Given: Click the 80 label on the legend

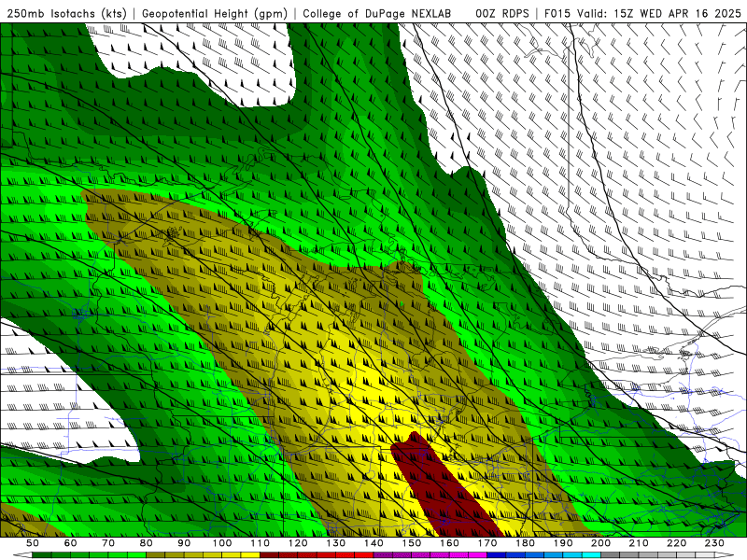Looking at the screenshot, I should tap(147, 543).
